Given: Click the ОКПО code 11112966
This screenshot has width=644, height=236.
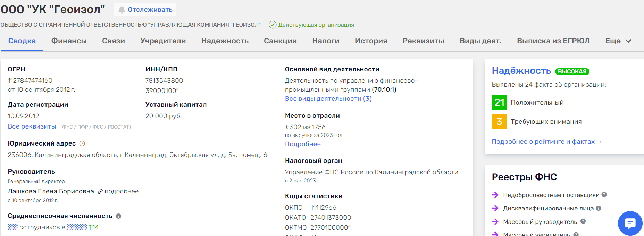Looking at the screenshot, I should pos(323,208).
